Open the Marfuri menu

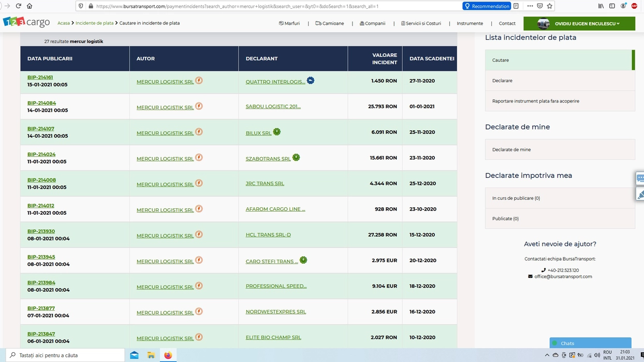(289, 23)
